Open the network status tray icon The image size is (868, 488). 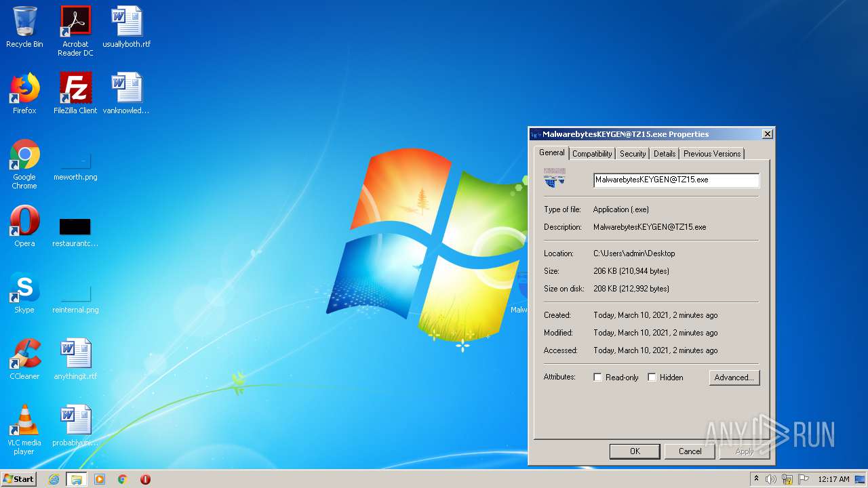tap(787, 479)
